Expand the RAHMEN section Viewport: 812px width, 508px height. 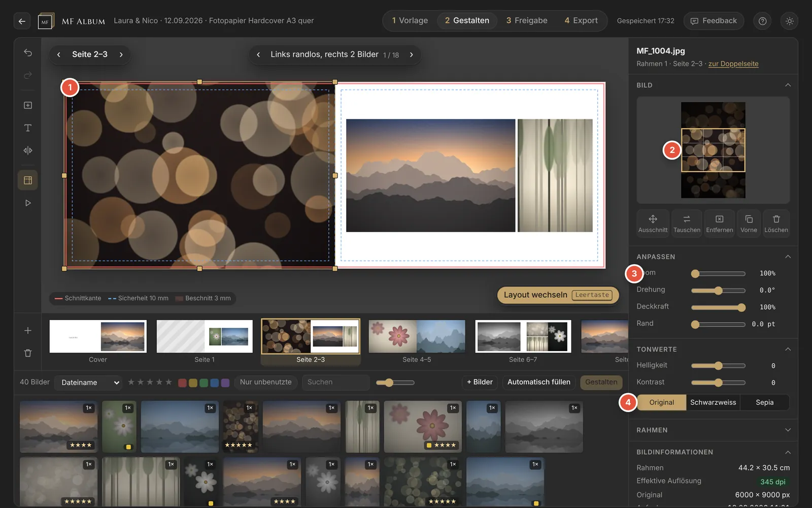click(x=788, y=430)
